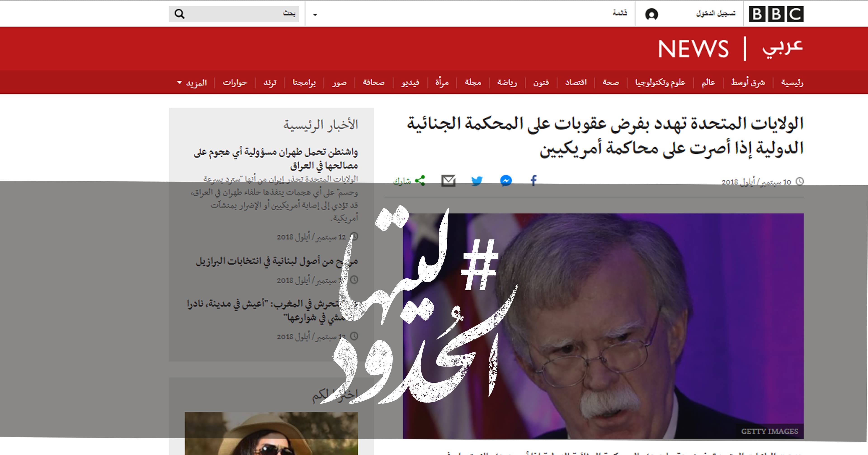
Task: Open رياضة section
Action: click(x=507, y=83)
